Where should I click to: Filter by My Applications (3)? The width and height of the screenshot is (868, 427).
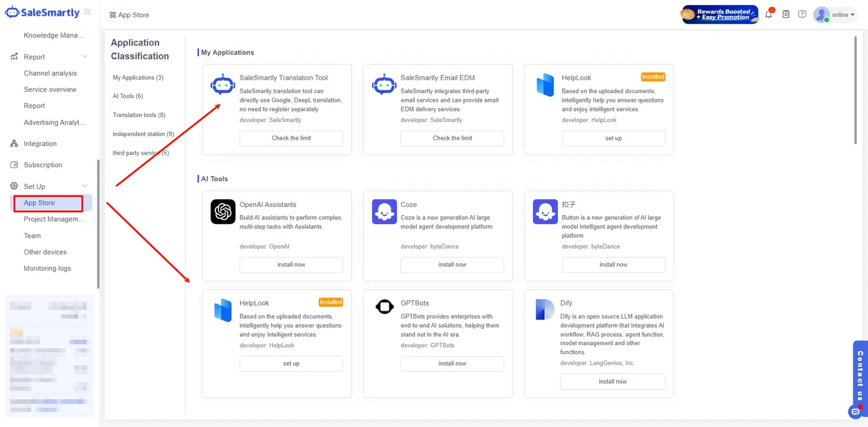click(x=138, y=77)
